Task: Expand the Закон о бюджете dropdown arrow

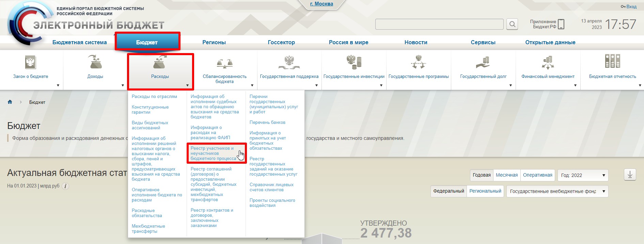Action: point(58,85)
